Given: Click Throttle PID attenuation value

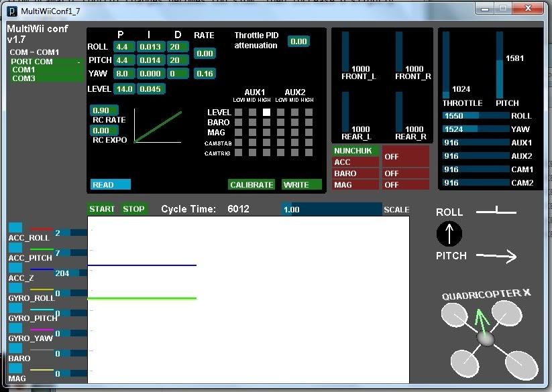Looking at the screenshot, I should click(x=298, y=42).
